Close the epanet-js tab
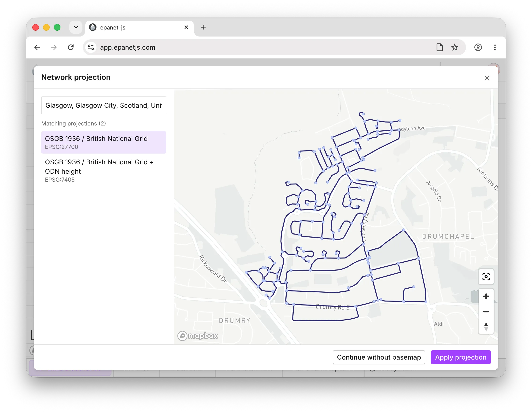This screenshot has width=532, height=412. [186, 27]
